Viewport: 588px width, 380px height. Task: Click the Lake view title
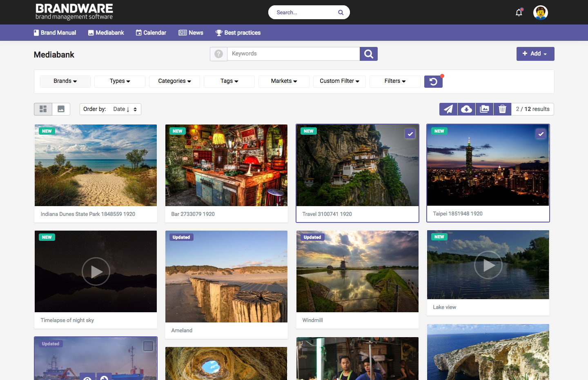(x=445, y=307)
